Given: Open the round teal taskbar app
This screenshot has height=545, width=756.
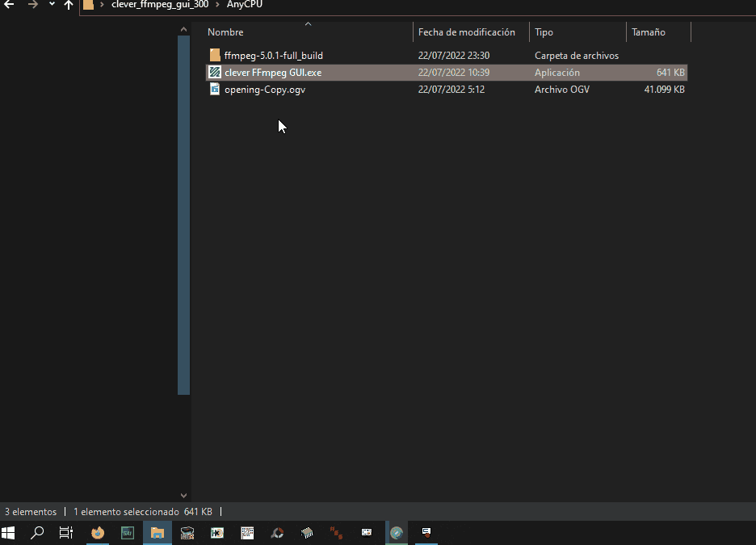Looking at the screenshot, I should [x=397, y=532].
